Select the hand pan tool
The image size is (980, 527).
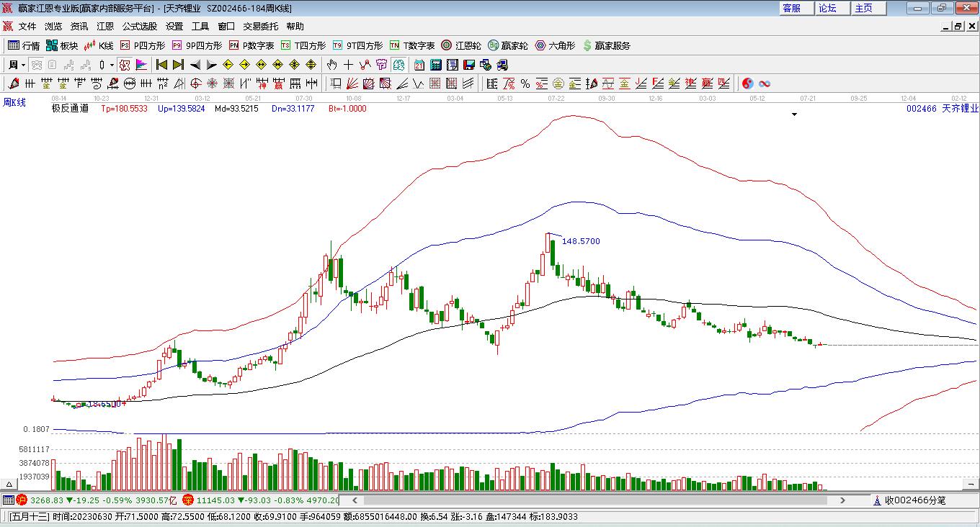[331, 65]
